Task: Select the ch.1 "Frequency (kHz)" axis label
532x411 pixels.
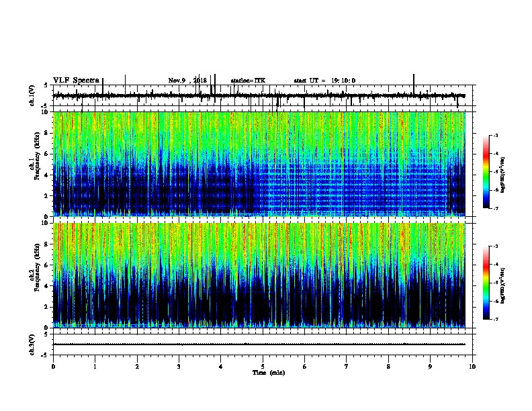Action: 37,156
